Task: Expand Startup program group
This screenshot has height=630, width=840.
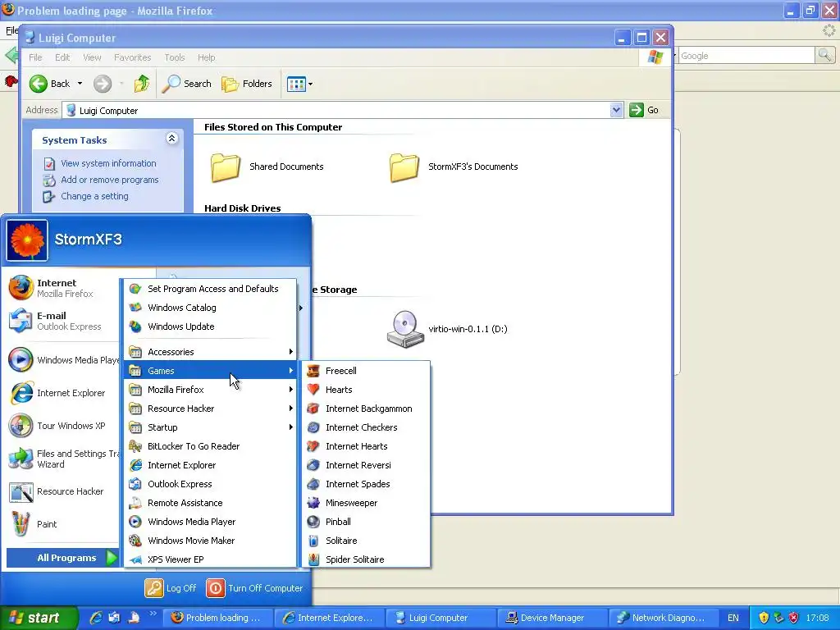Action: pyautogui.click(x=211, y=427)
